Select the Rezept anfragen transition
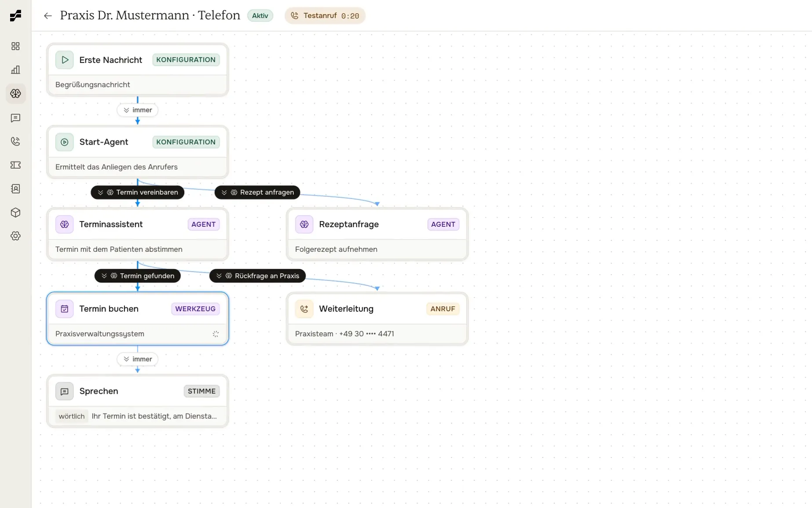The width and height of the screenshot is (812, 508). 257,192
